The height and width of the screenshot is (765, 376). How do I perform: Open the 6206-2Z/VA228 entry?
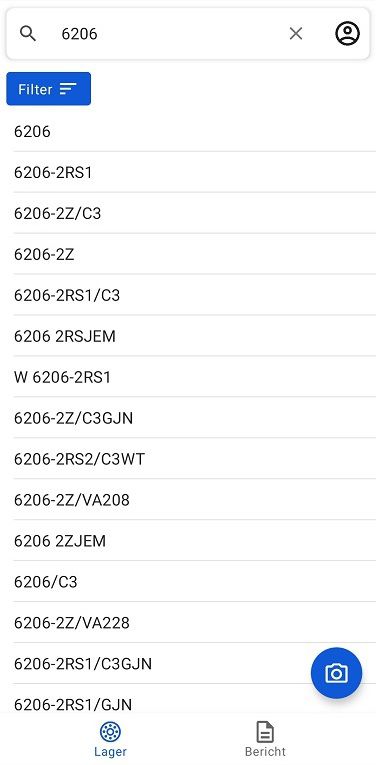195,623
